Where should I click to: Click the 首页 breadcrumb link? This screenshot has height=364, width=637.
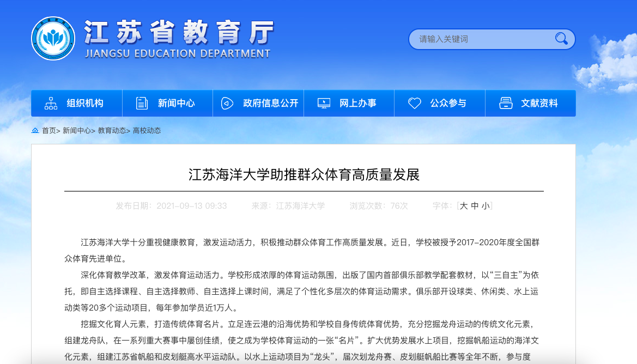point(49,131)
